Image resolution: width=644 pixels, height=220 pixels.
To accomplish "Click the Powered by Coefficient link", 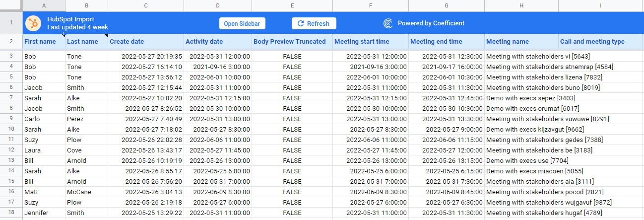I will coord(431,23).
